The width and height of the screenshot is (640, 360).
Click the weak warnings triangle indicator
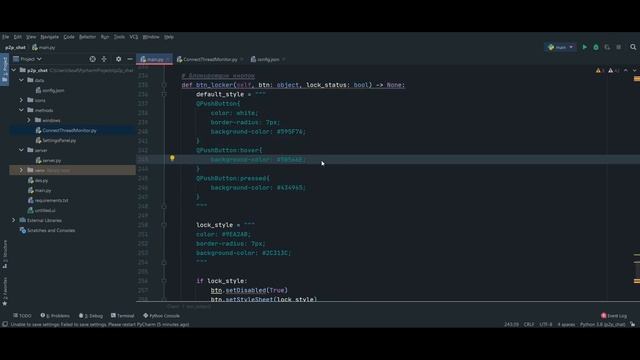tap(613, 71)
